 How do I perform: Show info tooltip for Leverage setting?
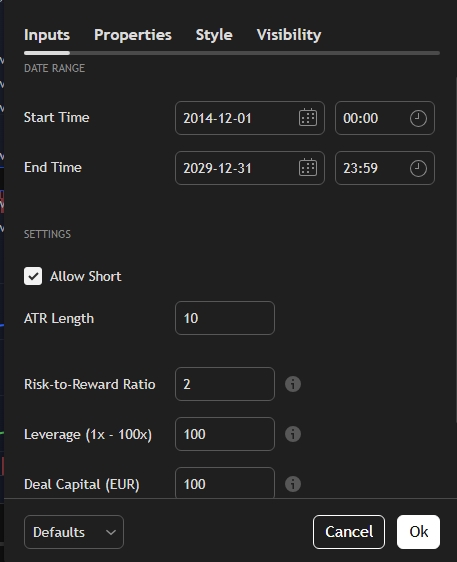[293, 434]
